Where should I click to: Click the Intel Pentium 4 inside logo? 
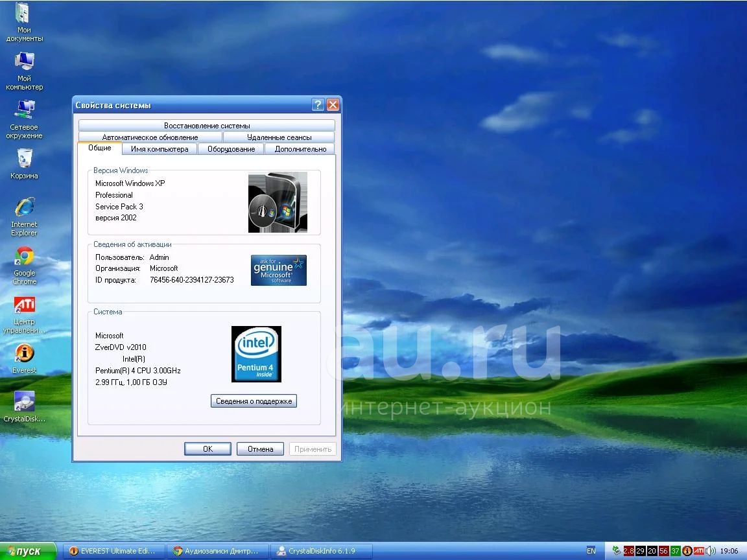pyautogui.click(x=256, y=354)
